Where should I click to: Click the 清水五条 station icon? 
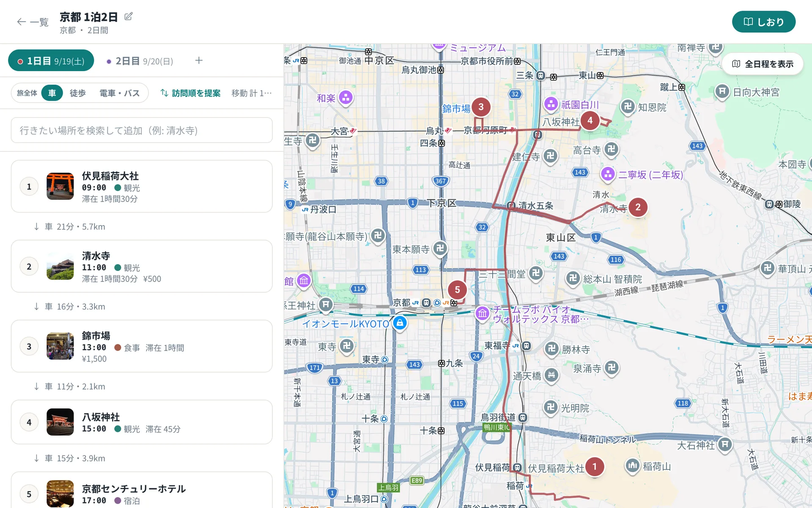[x=511, y=206]
